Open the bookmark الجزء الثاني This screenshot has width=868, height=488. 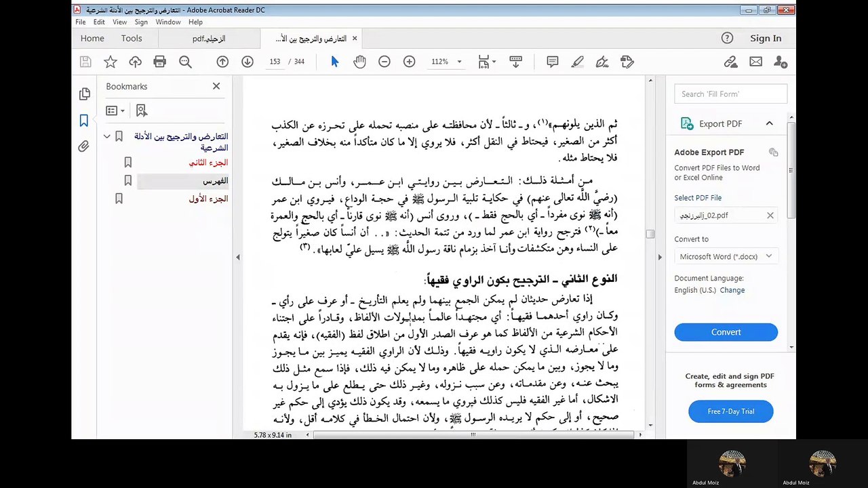point(208,163)
